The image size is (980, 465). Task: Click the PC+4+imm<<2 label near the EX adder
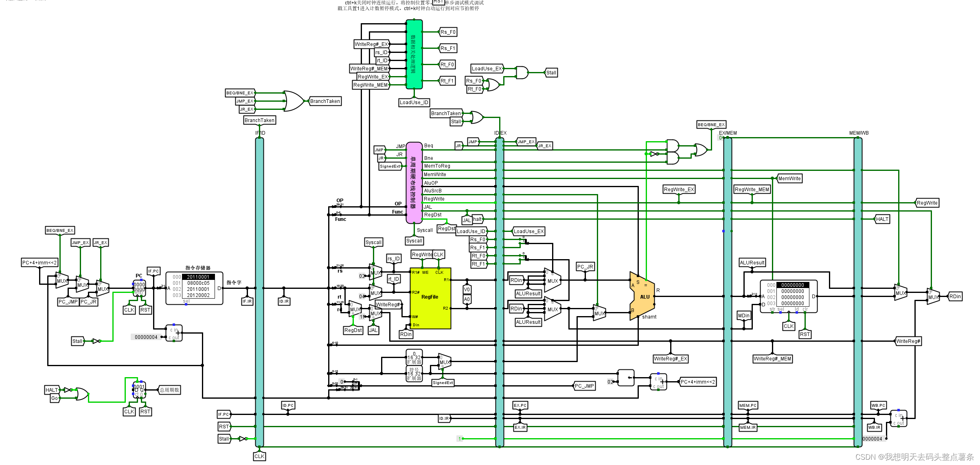coord(698,382)
